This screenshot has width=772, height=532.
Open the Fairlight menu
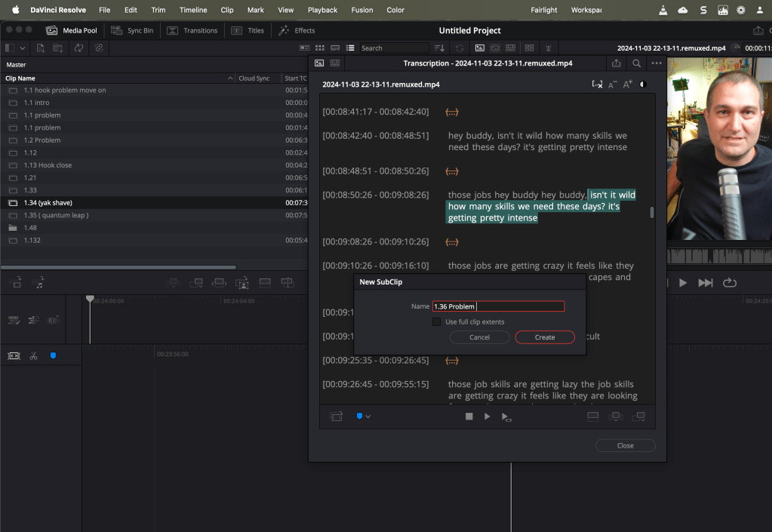pyautogui.click(x=543, y=10)
